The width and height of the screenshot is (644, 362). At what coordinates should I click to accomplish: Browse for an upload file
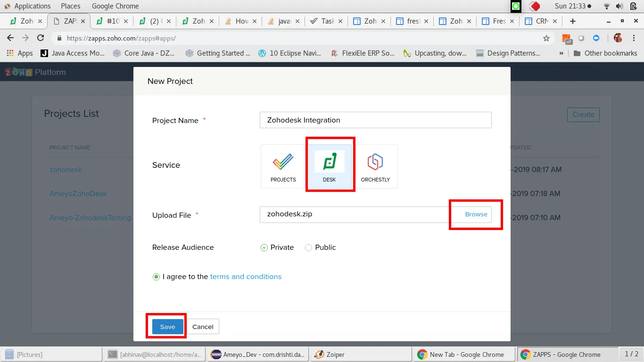point(476,214)
